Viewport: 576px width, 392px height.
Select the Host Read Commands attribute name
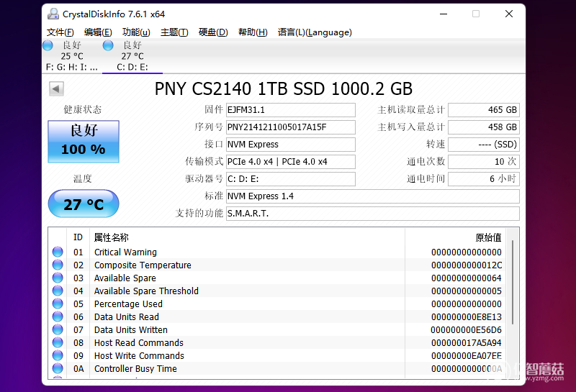click(x=139, y=343)
